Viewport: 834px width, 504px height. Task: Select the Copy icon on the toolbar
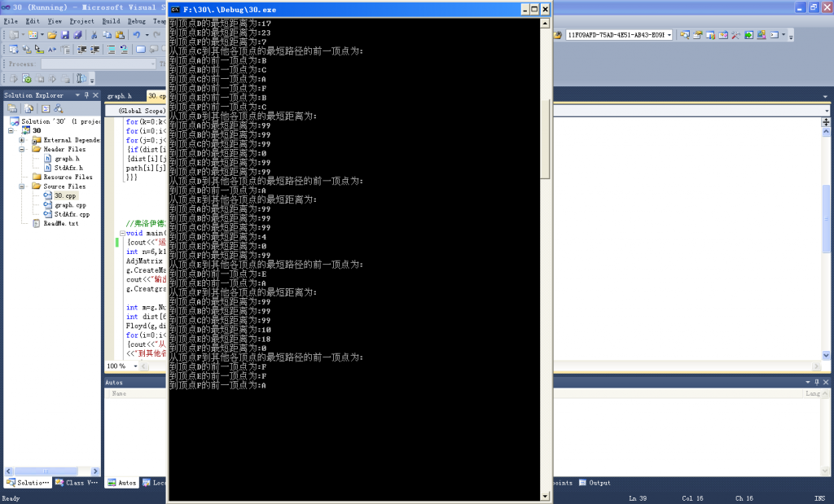108,35
